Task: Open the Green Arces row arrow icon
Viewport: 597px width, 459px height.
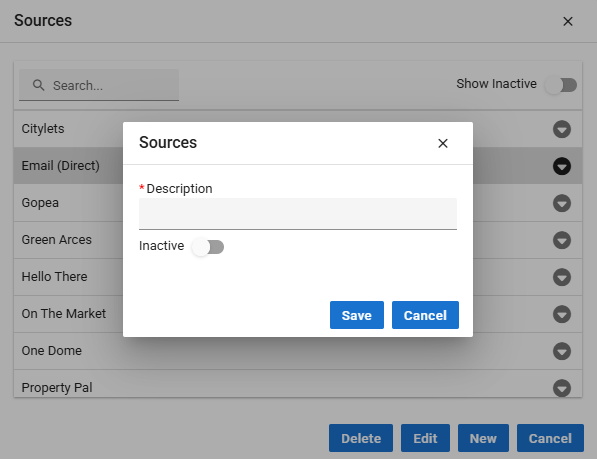Action: pyautogui.click(x=562, y=240)
